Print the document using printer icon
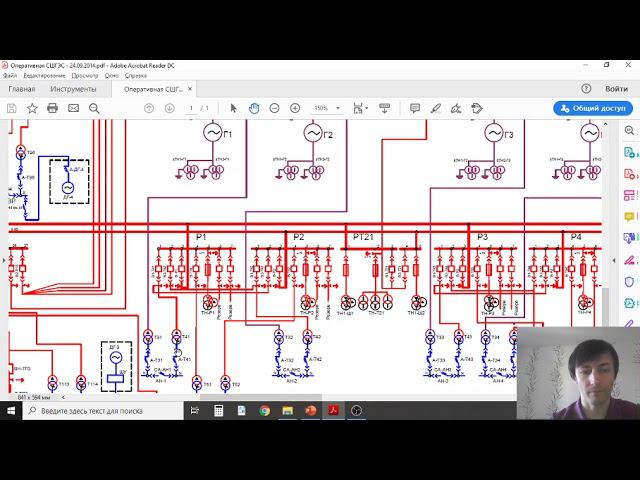640x480 pixels. pos(52,108)
